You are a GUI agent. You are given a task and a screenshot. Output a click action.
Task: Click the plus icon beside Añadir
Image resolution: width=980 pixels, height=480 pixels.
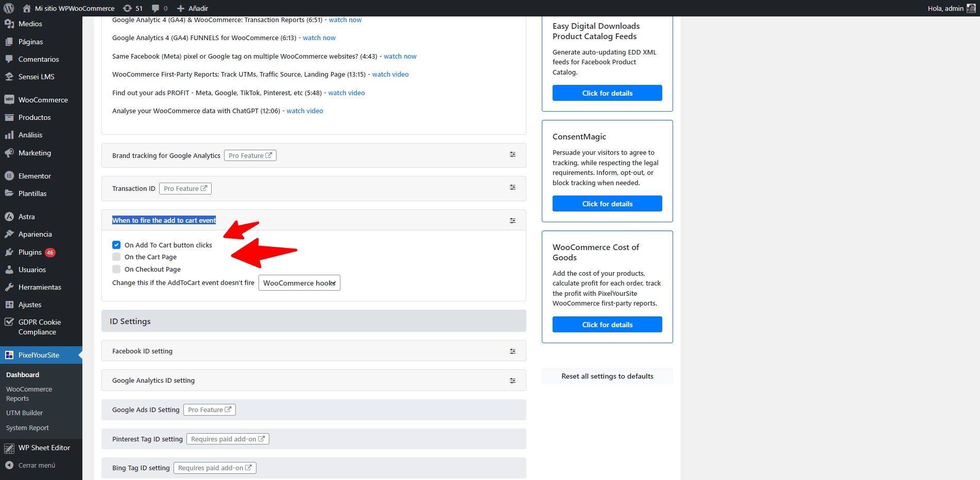[x=181, y=8]
